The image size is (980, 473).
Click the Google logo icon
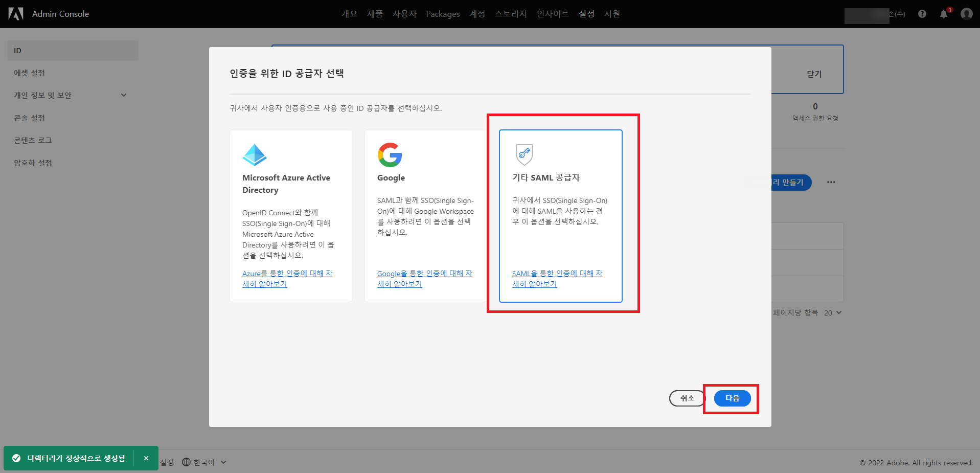coord(390,155)
